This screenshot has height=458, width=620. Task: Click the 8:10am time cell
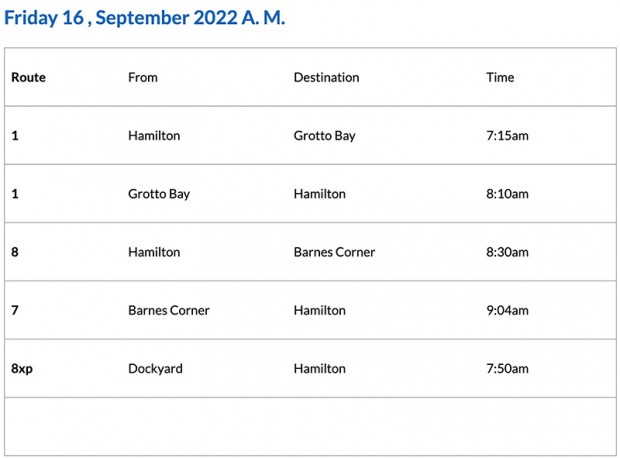click(x=507, y=194)
